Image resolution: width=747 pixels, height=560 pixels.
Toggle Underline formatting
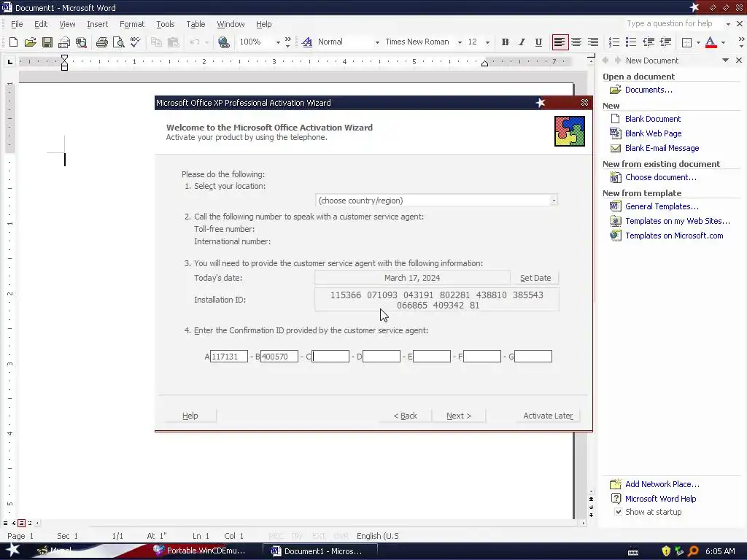click(x=538, y=42)
